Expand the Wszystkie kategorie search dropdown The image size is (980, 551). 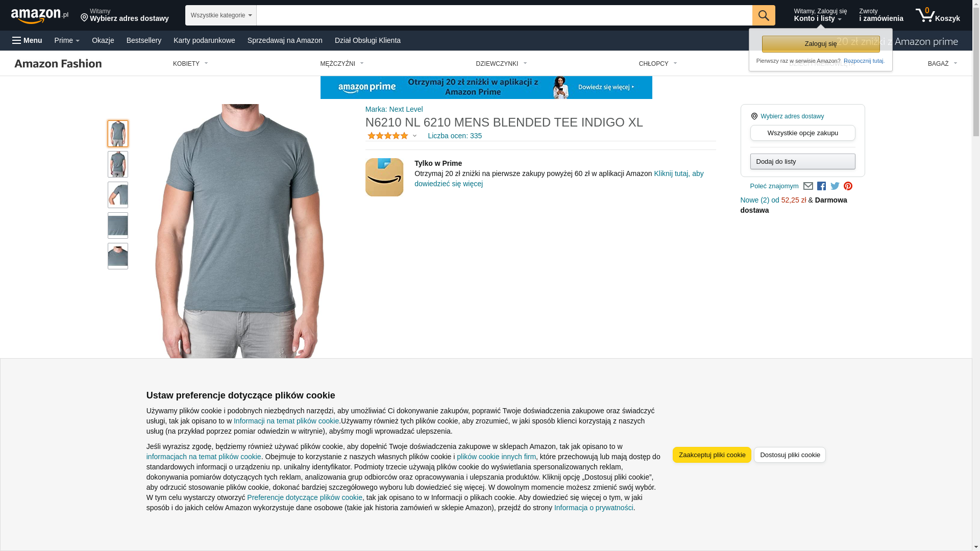221,15
